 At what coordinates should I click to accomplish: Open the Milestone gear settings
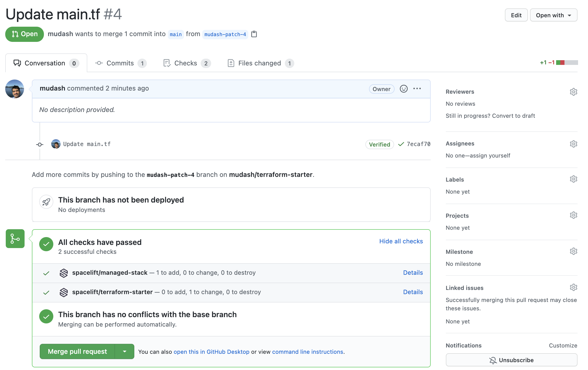click(573, 251)
